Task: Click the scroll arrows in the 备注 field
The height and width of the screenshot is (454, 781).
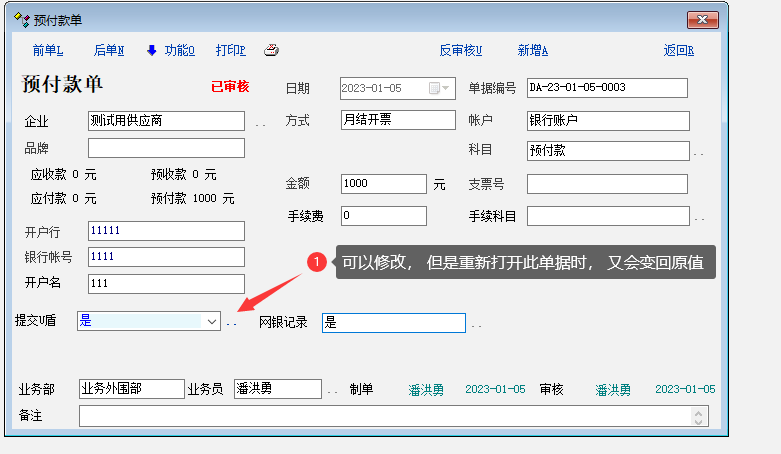Action: [x=699, y=416]
